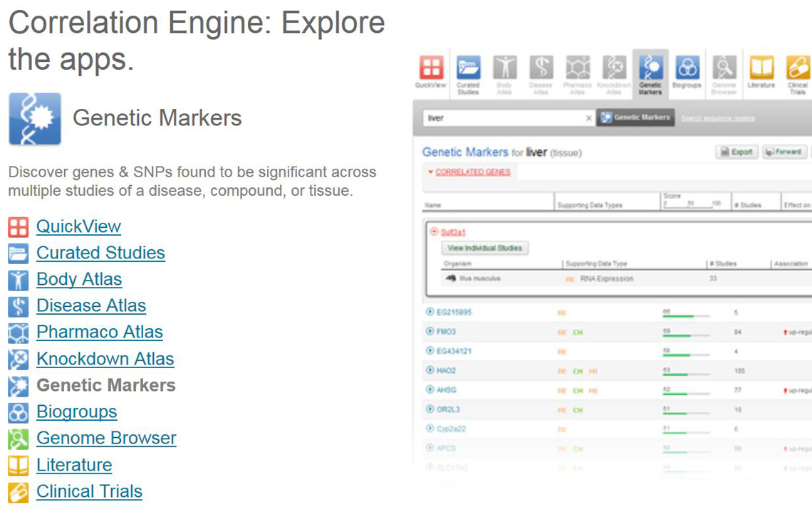This screenshot has height=524, width=812.
Task: Expand the FMO3 gene row
Action: click(x=430, y=332)
